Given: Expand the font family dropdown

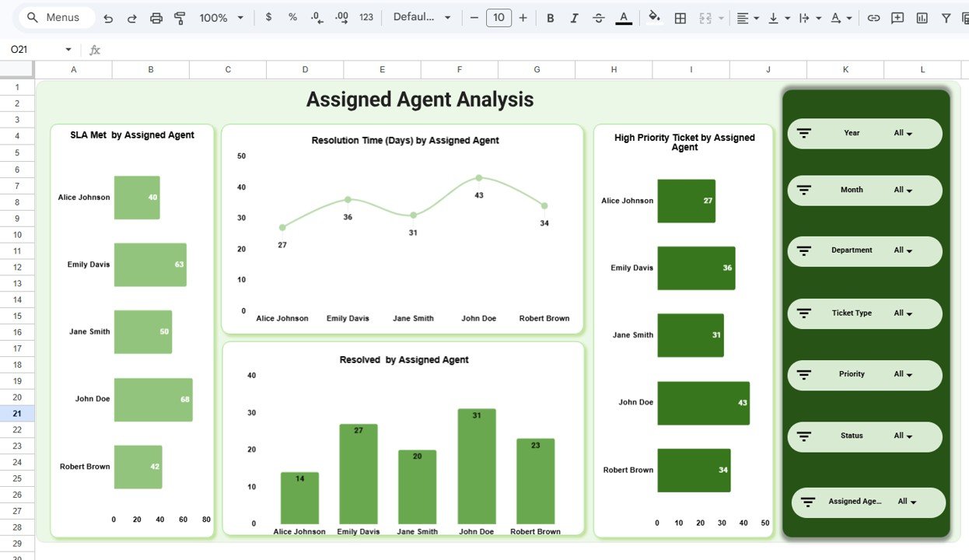Looking at the screenshot, I should (x=446, y=17).
